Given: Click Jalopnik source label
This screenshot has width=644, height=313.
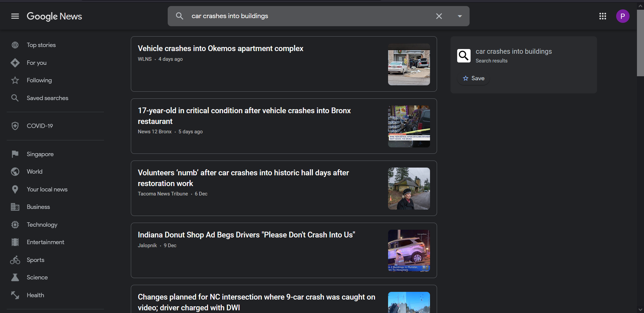Looking at the screenshot, I should click(x=147, y=245).
